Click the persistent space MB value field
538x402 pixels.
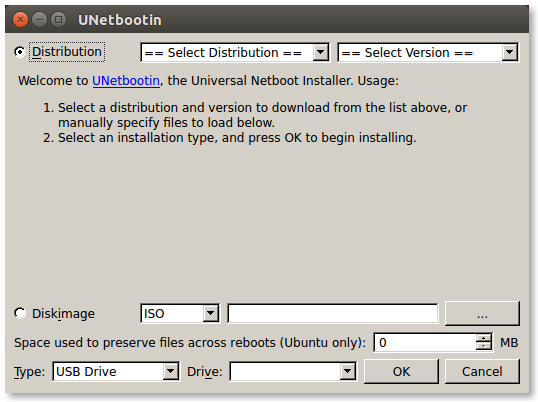425,342
